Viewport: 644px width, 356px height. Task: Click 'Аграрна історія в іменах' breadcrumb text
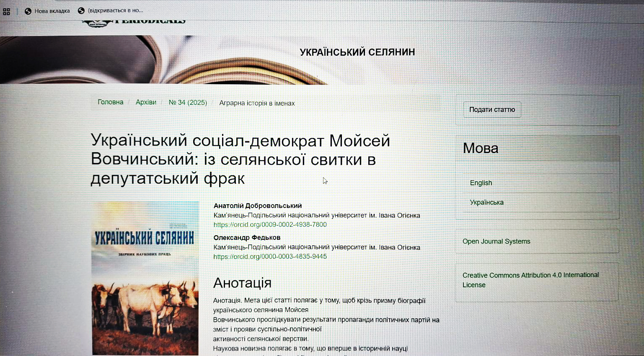click(x=257, y=103)
